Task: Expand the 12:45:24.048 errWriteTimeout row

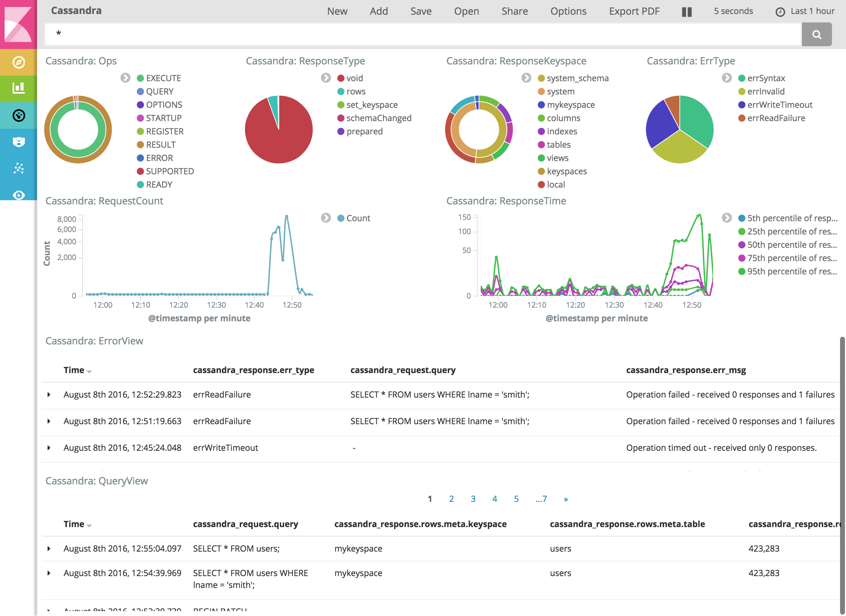Action: (49, 447)
